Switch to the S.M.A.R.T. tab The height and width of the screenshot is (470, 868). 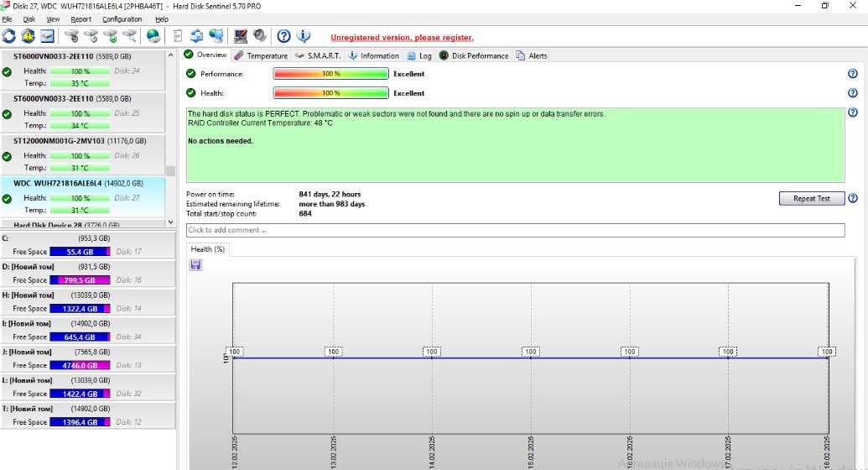coord(318,55)
